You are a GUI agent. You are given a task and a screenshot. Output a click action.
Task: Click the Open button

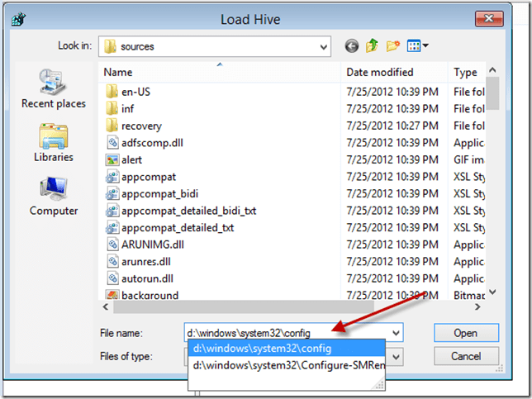tap(466, 333)
